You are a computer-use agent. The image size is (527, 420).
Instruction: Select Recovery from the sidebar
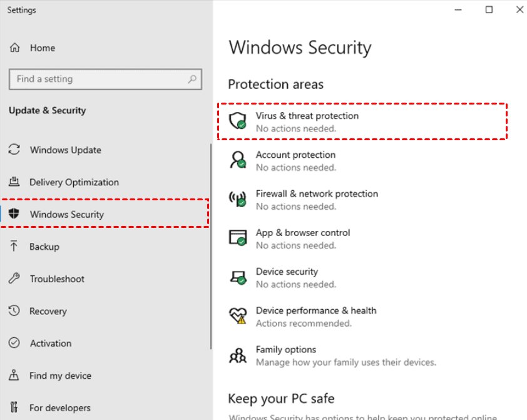click(x=48, y=311)
